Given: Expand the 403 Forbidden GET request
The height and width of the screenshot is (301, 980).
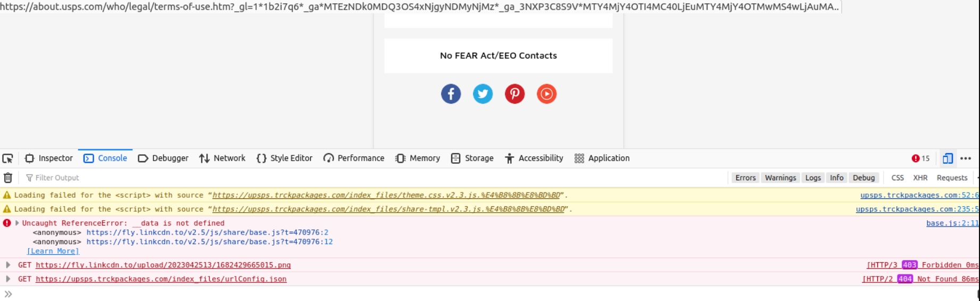Looking at the screenshot, I should pyautogui.click(x=8, y=265).
